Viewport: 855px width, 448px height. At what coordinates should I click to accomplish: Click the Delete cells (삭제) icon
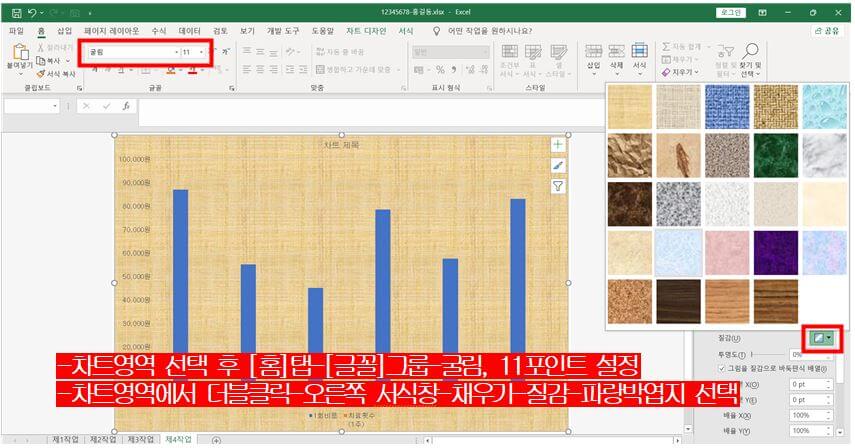616,51
